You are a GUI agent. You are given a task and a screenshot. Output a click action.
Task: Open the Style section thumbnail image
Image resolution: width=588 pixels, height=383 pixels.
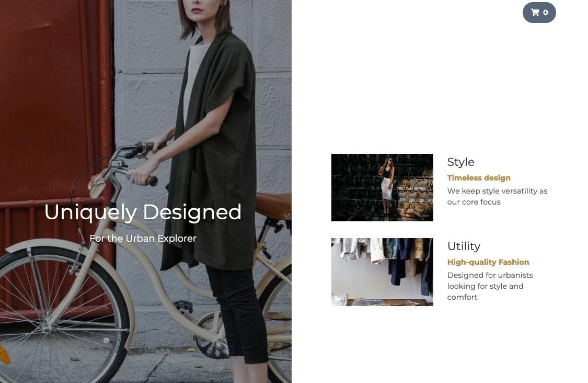[382, 187]
